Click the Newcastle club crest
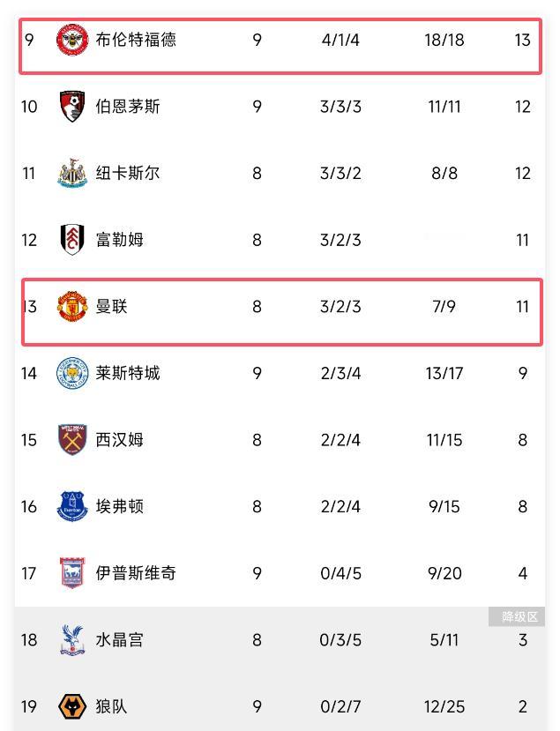The height and width of the screenshot is (731, 560). [x=71, y=173]
